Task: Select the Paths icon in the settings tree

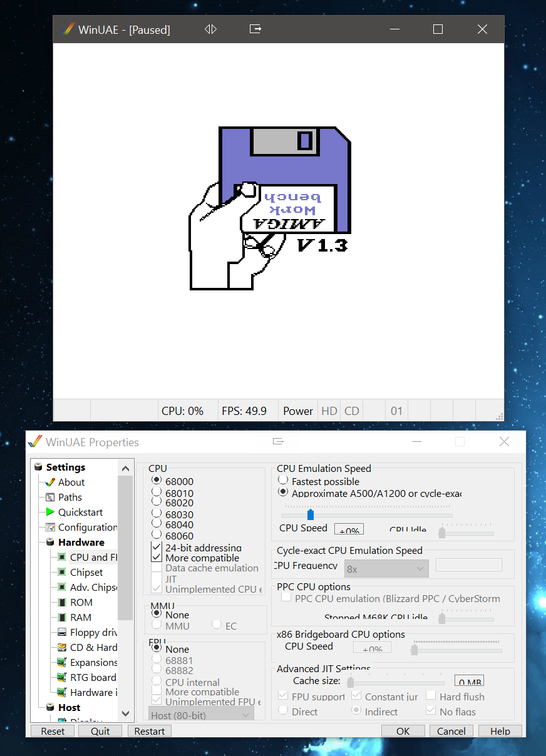Action: point(51,497)
